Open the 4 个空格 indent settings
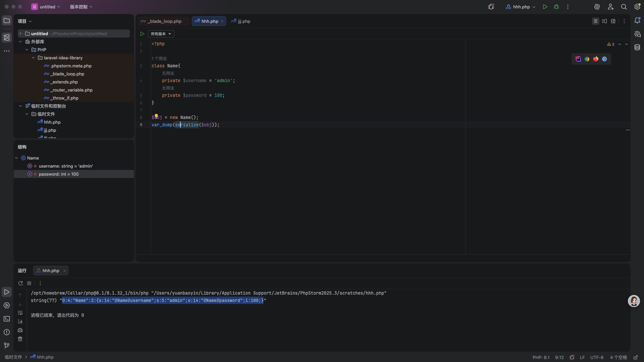644x362 pixels. point(619,357)
